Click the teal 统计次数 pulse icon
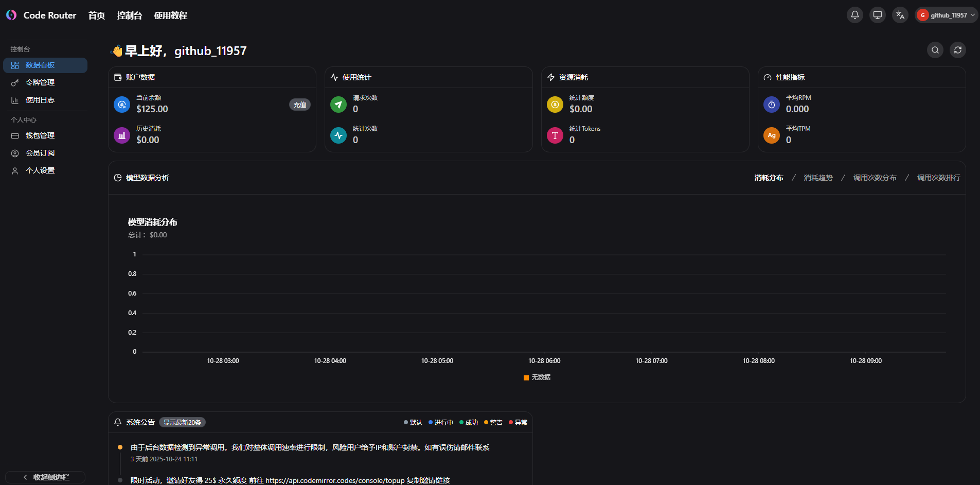 [338, 135]
